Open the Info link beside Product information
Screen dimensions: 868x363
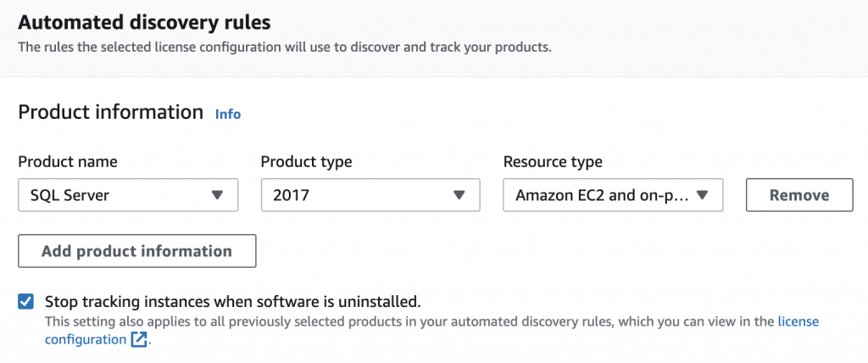point(228,114)
